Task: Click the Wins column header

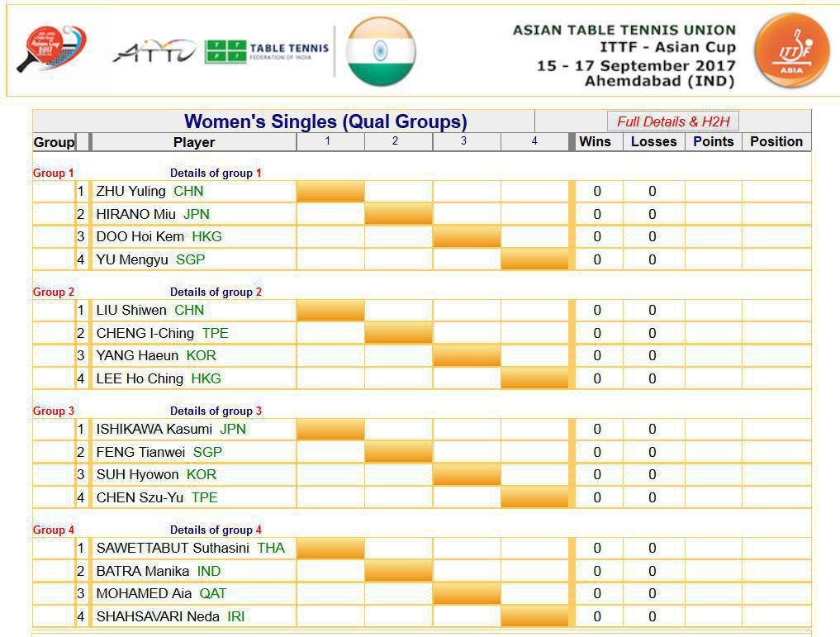Action: 595,141
